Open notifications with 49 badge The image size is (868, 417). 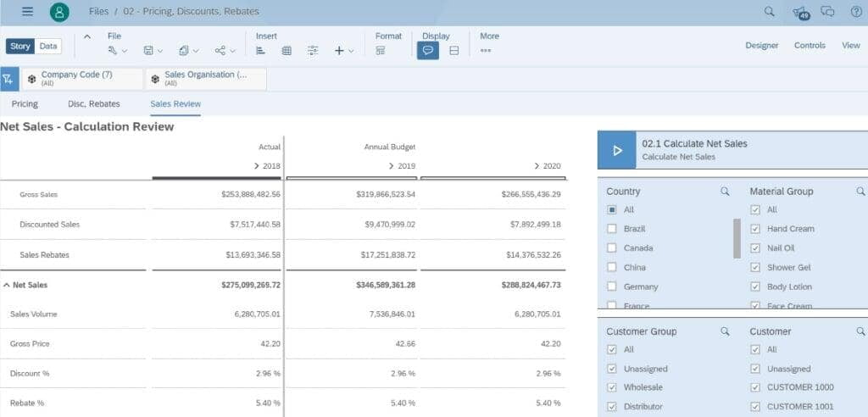(x=799, y=13)
